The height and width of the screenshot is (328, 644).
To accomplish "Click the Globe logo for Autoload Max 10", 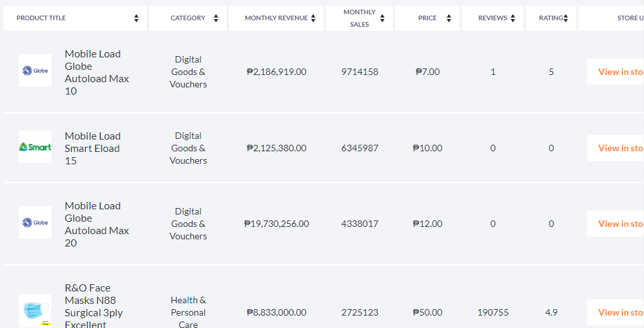I will [35, 70].
